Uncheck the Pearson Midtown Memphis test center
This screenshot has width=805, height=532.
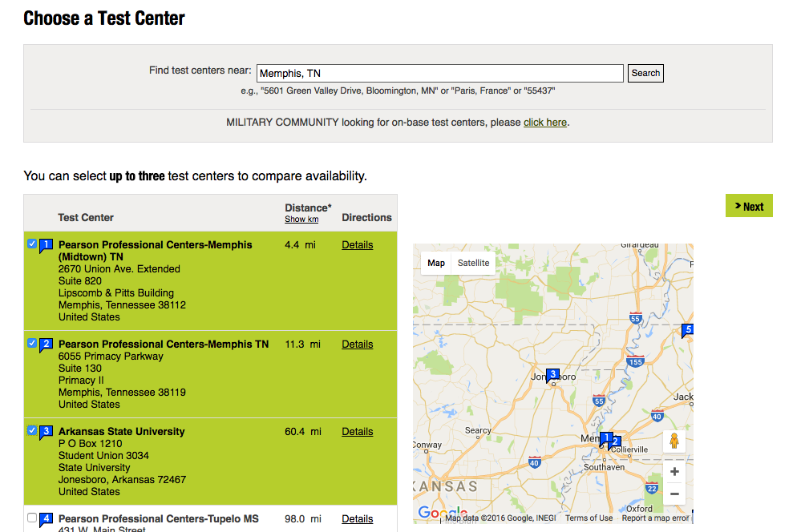click(x=31, y=244)
